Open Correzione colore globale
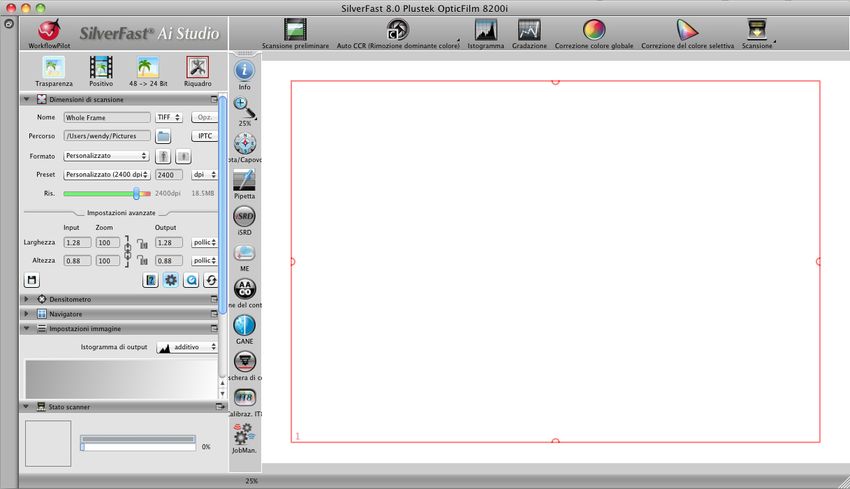 pos(594,30)
